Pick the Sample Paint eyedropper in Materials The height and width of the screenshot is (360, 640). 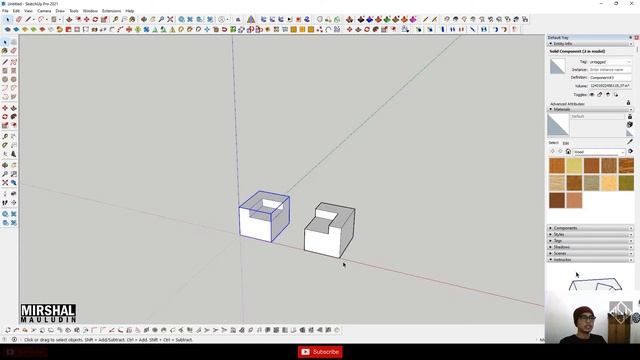click(630, 141)
